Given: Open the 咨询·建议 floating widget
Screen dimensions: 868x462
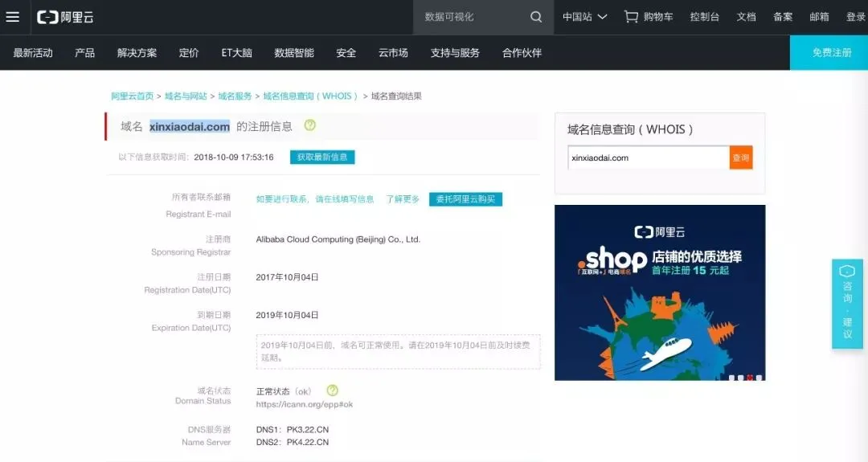Looking at the screenshot, I should (847, 303).
